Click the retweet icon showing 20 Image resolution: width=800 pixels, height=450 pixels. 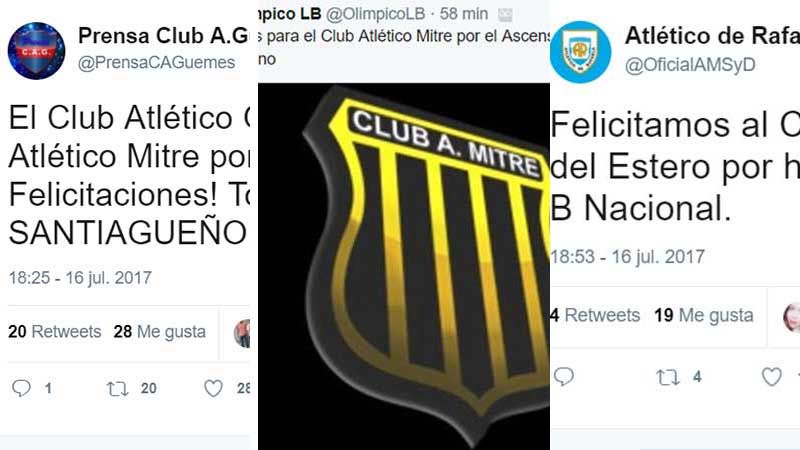pyautogui.click(x=117, y=389)
